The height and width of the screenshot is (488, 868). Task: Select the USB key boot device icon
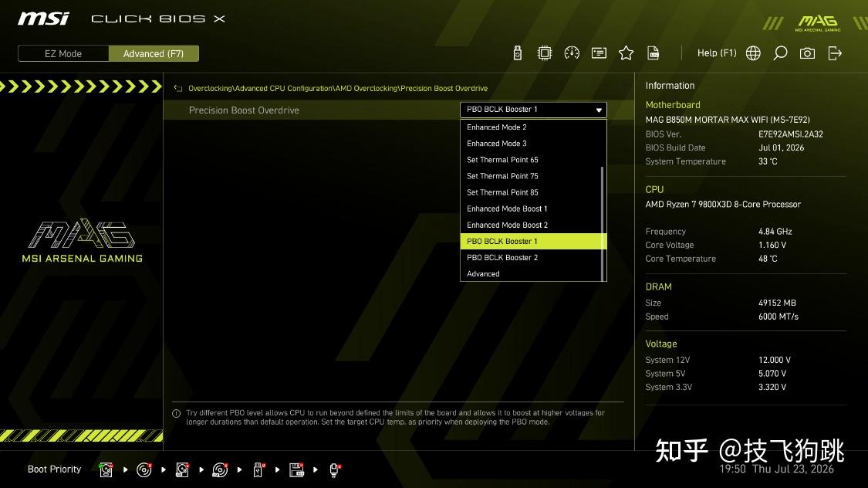pyautogui.click(x=258, y=469)
